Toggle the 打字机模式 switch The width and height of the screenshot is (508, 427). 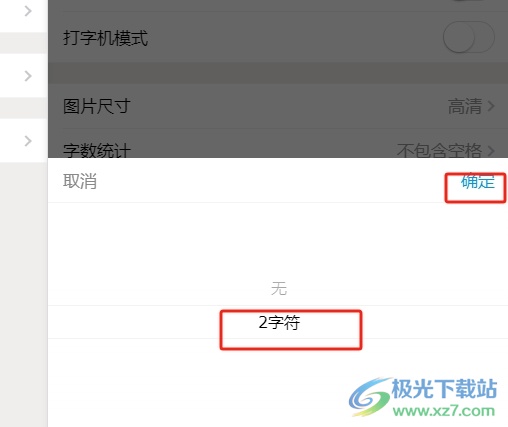click(468, 37)
